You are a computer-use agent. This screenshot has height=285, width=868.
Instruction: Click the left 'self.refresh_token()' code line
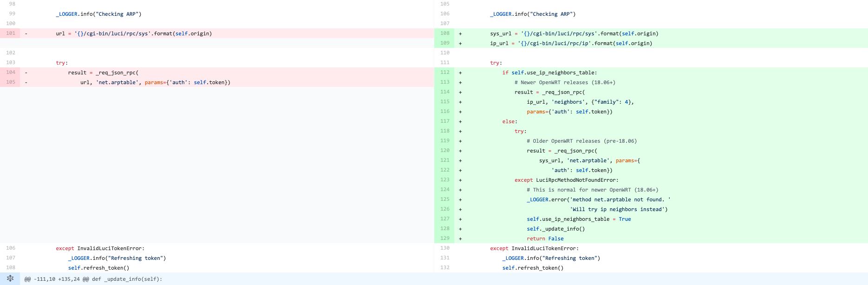pos(98,268)
